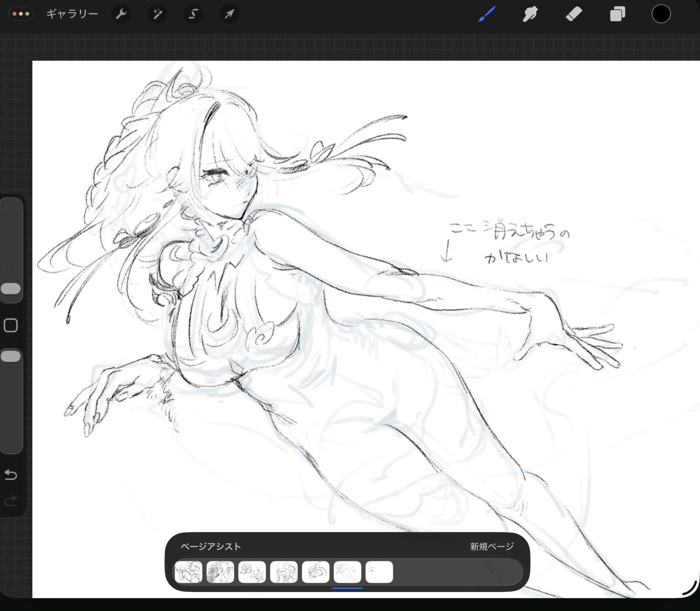Open the Actions wrench menu
Image resolution: width=700 pixels, height=611 pixels.
point(121,14)
